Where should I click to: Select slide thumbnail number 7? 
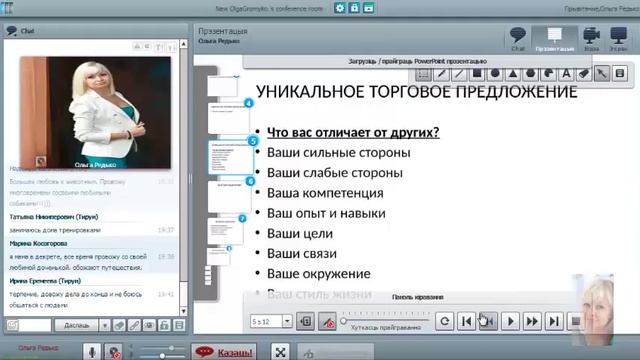(225, 231)
